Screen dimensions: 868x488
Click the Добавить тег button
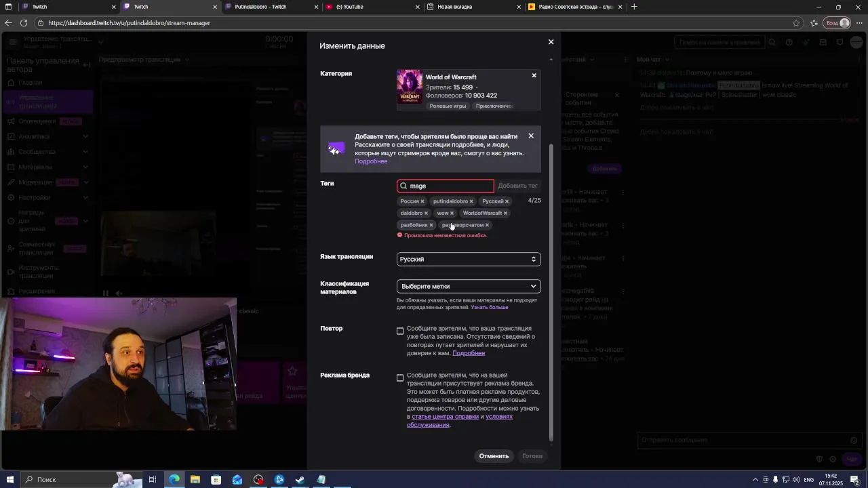[517, 186]
